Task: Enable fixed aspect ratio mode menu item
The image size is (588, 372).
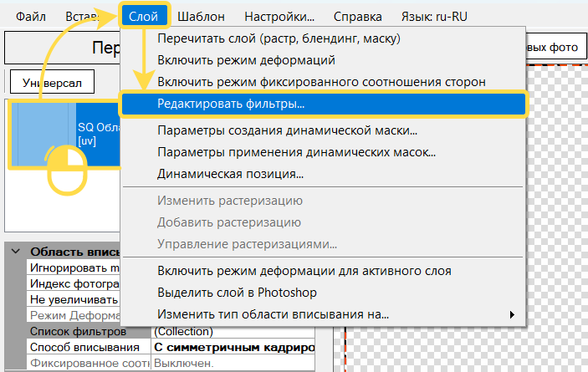Action: pos(321,82)
